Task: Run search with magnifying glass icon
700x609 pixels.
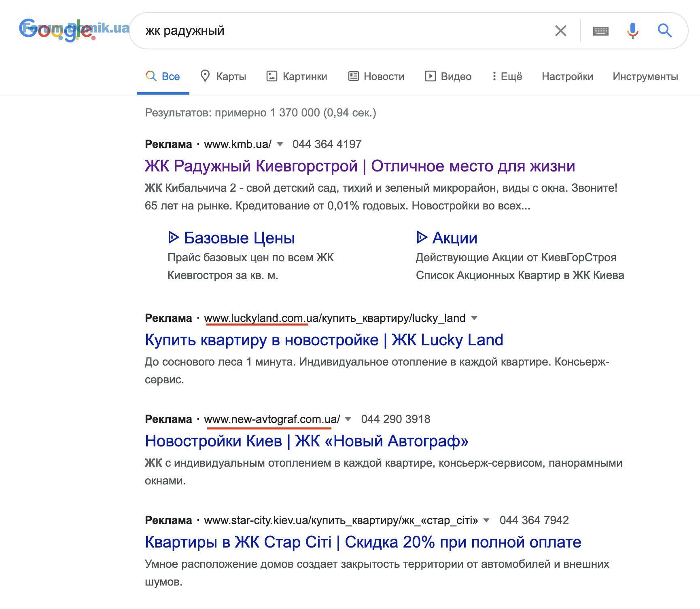Action: (664, 31)
